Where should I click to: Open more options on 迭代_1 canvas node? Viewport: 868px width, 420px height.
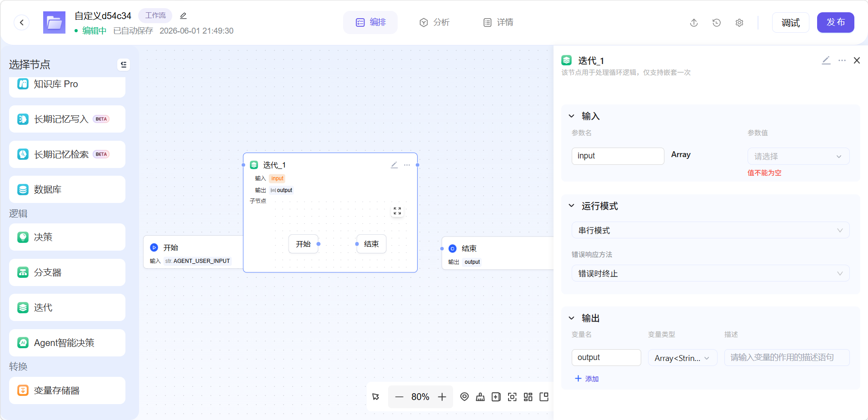pyautogui.click(x=407, y=165)
